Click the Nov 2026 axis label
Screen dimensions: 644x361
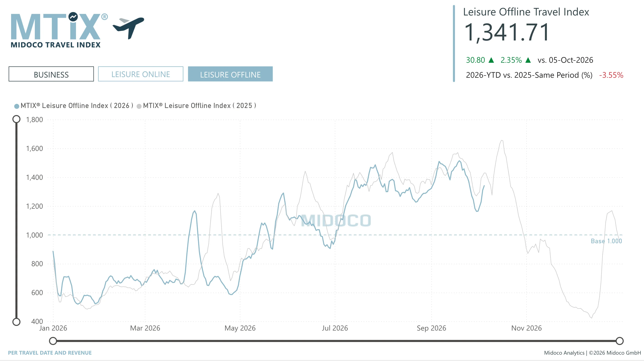coord(526,328)
